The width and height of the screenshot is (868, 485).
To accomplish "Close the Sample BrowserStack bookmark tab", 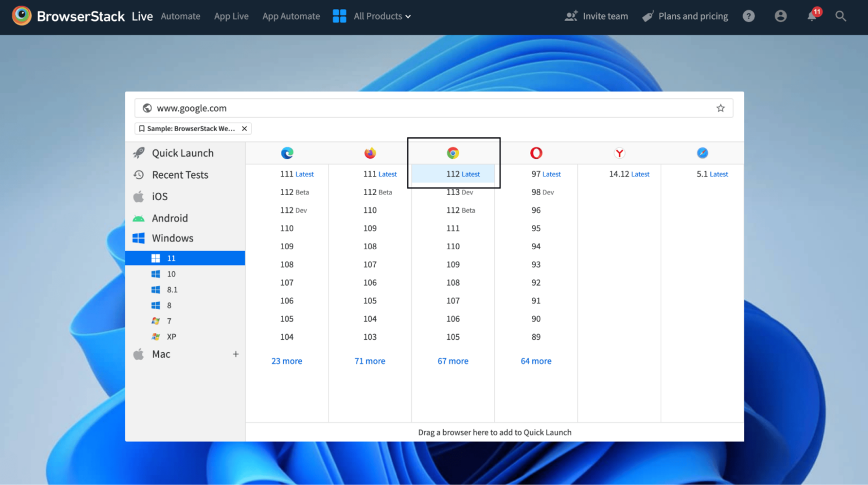I will 244,128.
